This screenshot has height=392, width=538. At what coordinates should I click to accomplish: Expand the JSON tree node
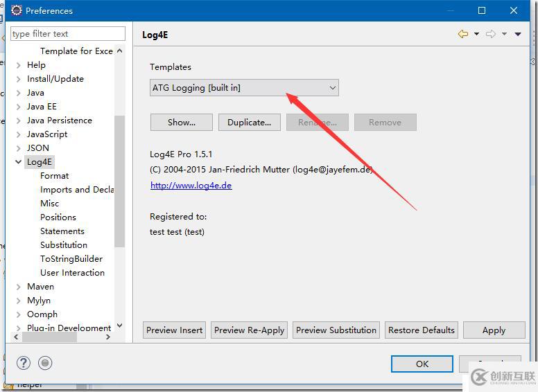click(19, 148)
